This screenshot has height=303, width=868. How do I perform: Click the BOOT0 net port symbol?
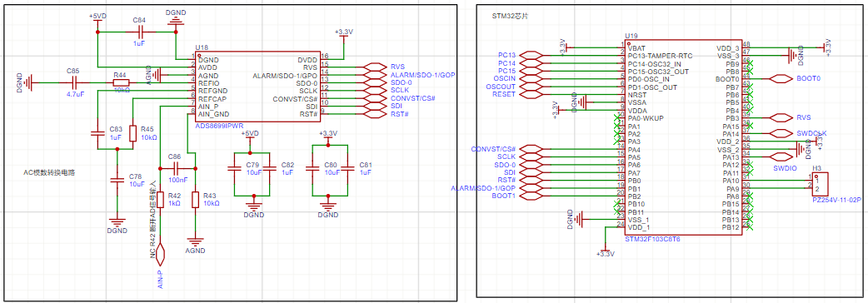[x=781, y=79]
